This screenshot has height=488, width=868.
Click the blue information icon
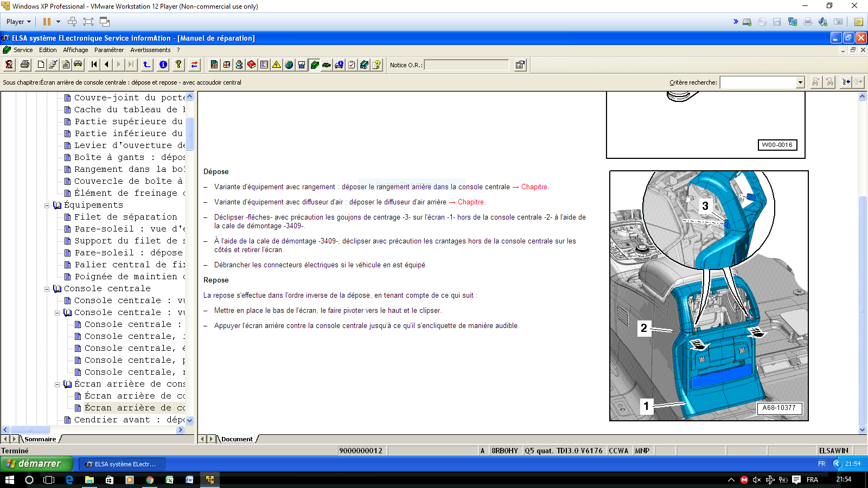[x=163, y=65]
